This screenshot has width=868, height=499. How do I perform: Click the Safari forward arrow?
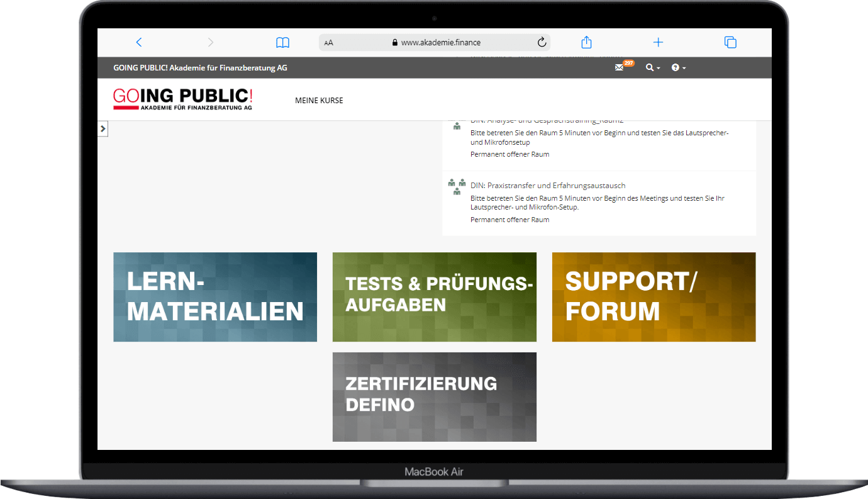211,42
